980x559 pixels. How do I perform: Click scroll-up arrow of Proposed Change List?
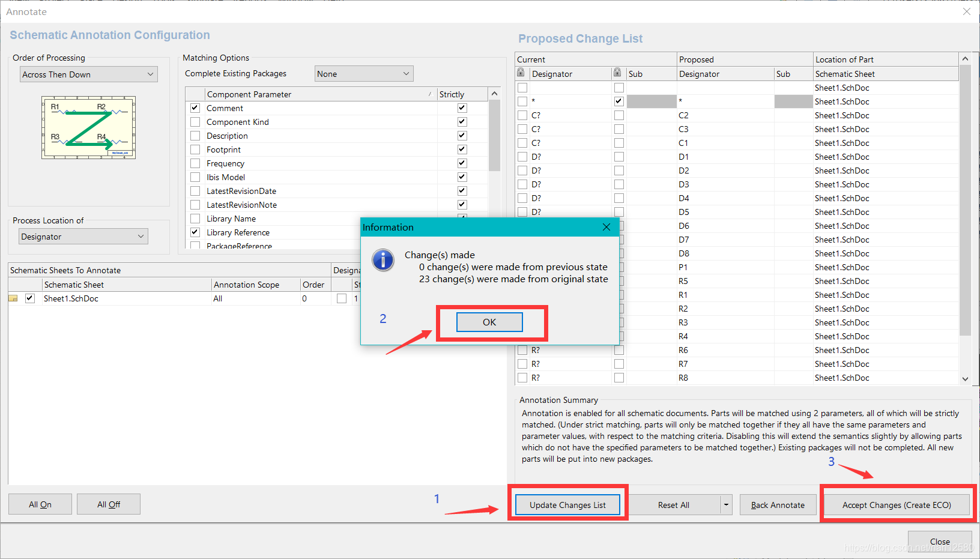(965, 59)
